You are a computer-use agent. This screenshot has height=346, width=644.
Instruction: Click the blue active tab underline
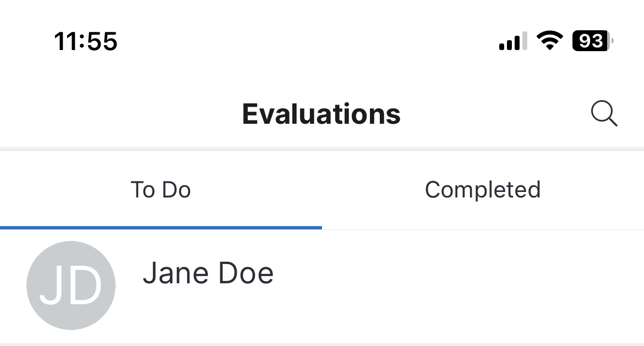[x=161, y=227]
